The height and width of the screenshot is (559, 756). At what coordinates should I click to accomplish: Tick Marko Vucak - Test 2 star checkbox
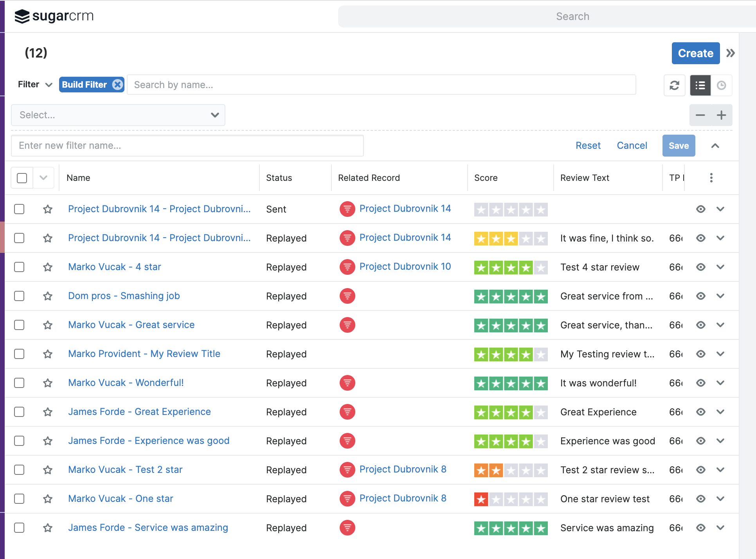tap(19, 470)
